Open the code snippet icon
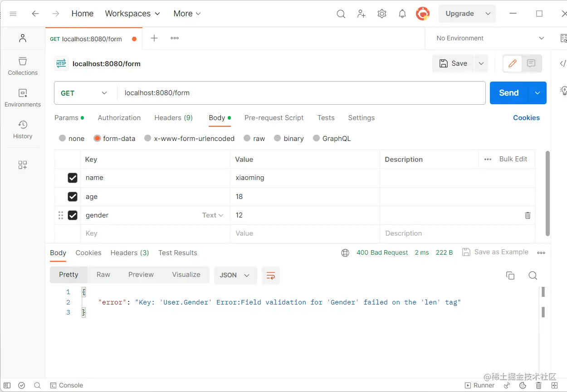 click(563, 63)
